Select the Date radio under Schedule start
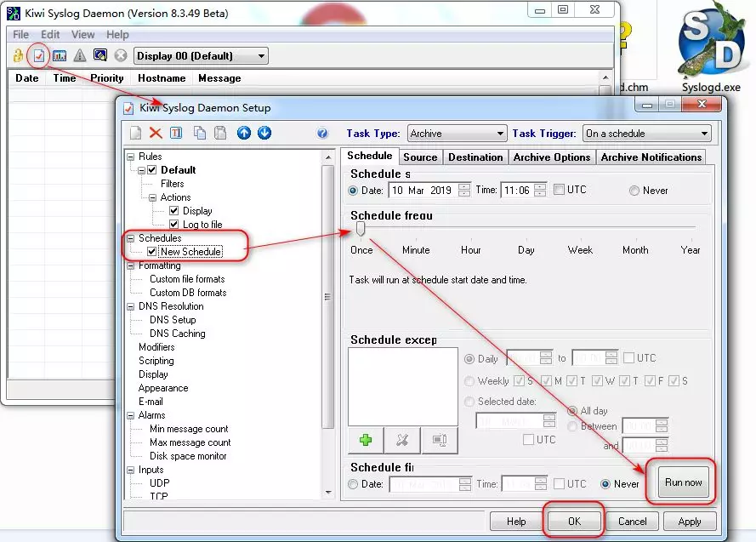756x542 pixels. coord(353,191)
